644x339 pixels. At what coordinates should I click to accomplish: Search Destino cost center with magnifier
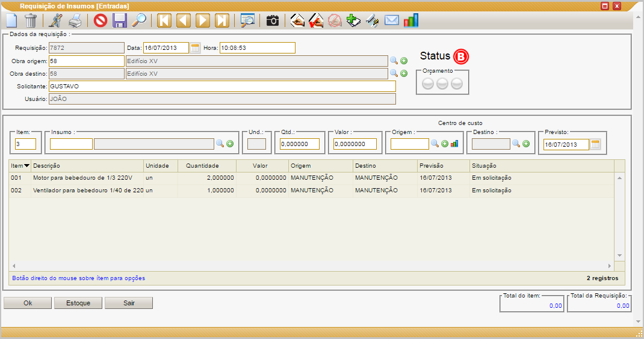[516, 144]
